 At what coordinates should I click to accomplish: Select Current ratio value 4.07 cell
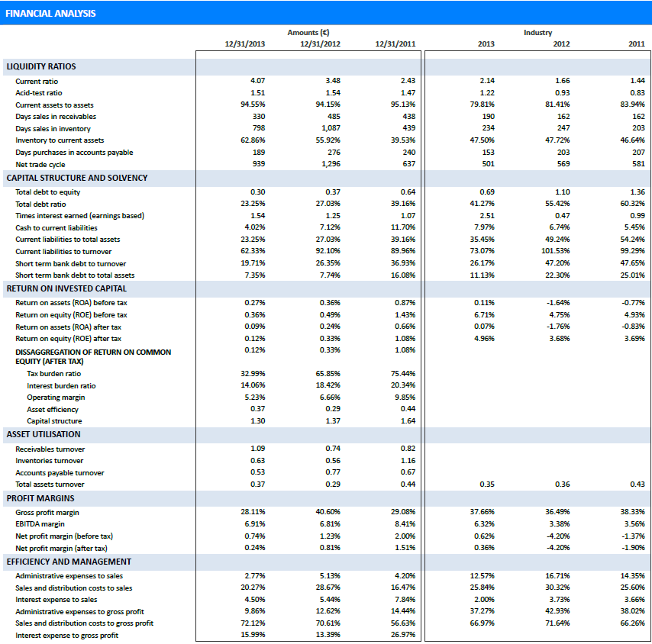pos(257,81)
